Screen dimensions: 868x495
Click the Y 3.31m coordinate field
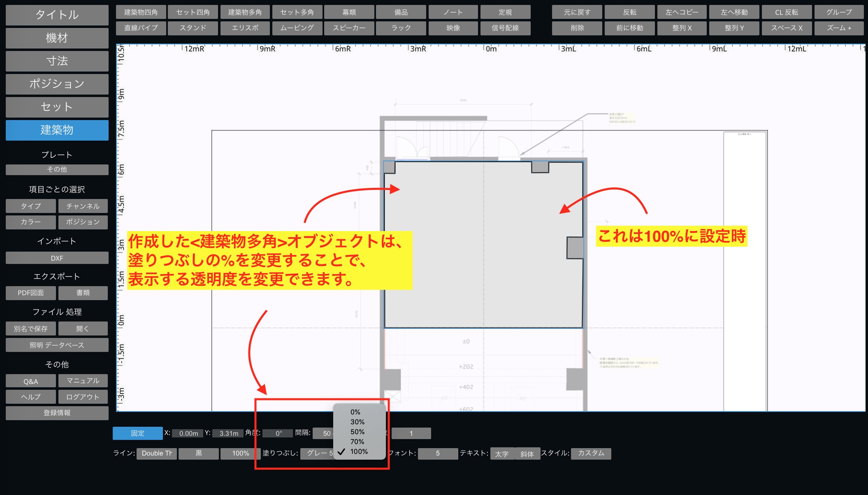click(228, 433)
